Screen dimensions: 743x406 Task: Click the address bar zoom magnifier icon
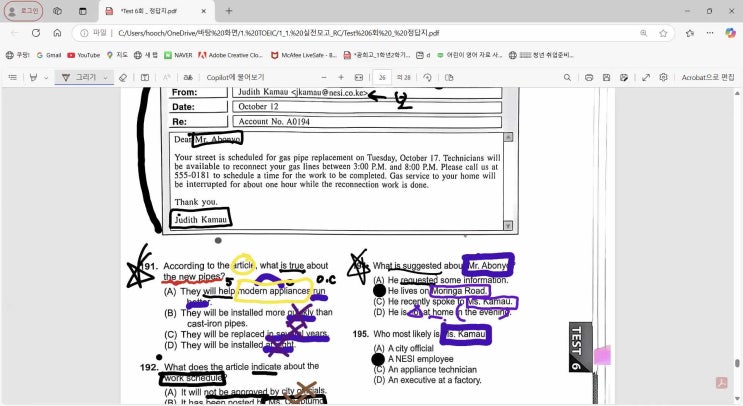(643, 33)
